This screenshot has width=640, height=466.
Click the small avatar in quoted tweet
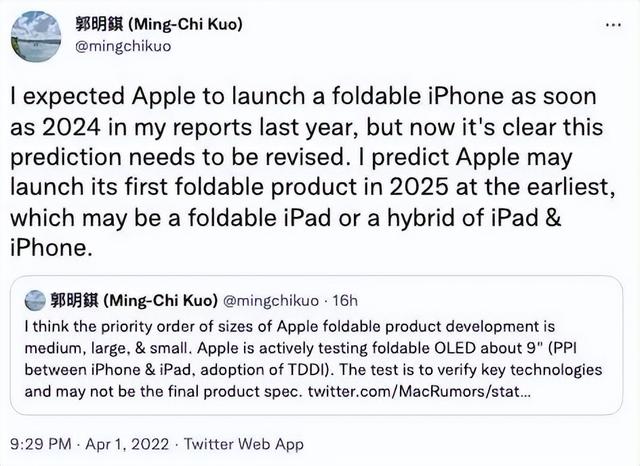pos(35,300)
